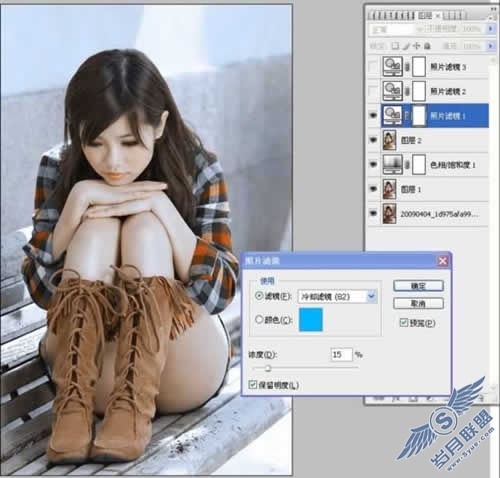Select the 颜色(C) radio option
Image resolution: width=500 pixels, height=478 pixels.
(x=259, y=319)
